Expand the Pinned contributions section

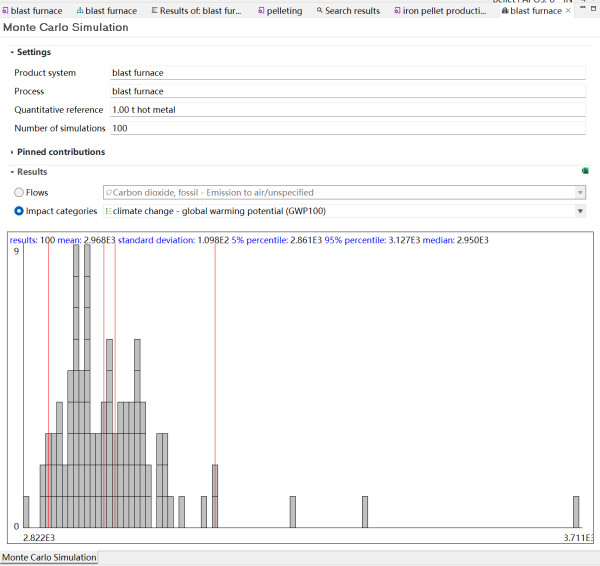pyautogui.click(x=12, y=152)
